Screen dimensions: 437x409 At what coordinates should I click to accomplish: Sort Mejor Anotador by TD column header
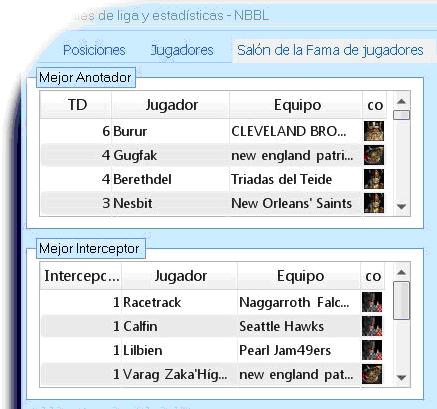tap(76, 105)
